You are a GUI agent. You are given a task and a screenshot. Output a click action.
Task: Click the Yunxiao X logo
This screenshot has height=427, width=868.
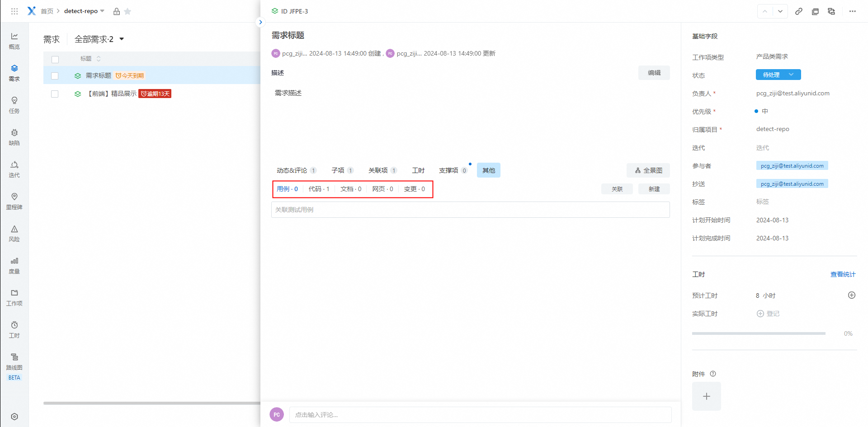32,11
